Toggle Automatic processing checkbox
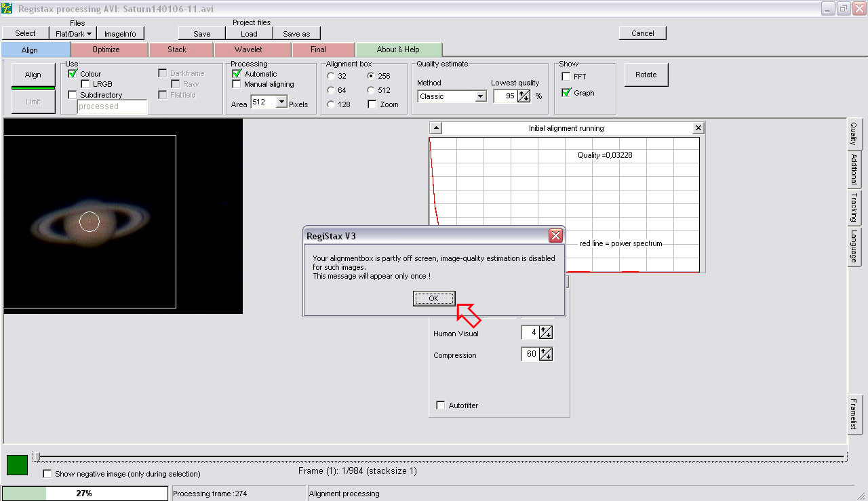868x501 pixels. pos(237,74)
